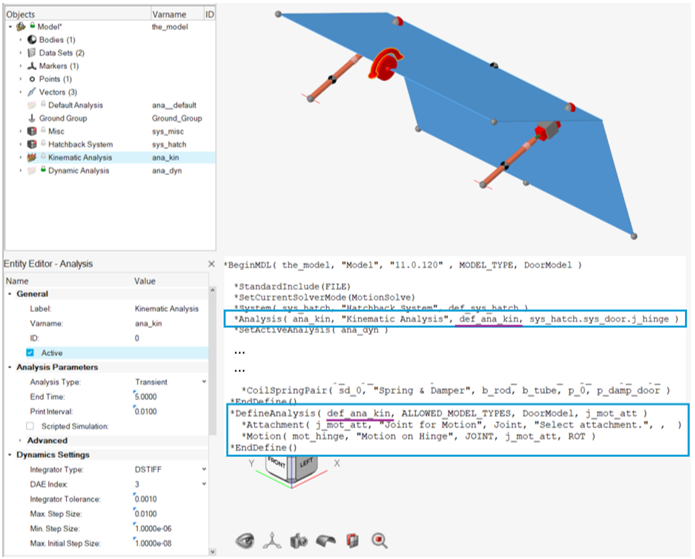Expand the Bodies (1) tree node
Viewport: 695px width, 559px height.
click(x=21, y=39)
